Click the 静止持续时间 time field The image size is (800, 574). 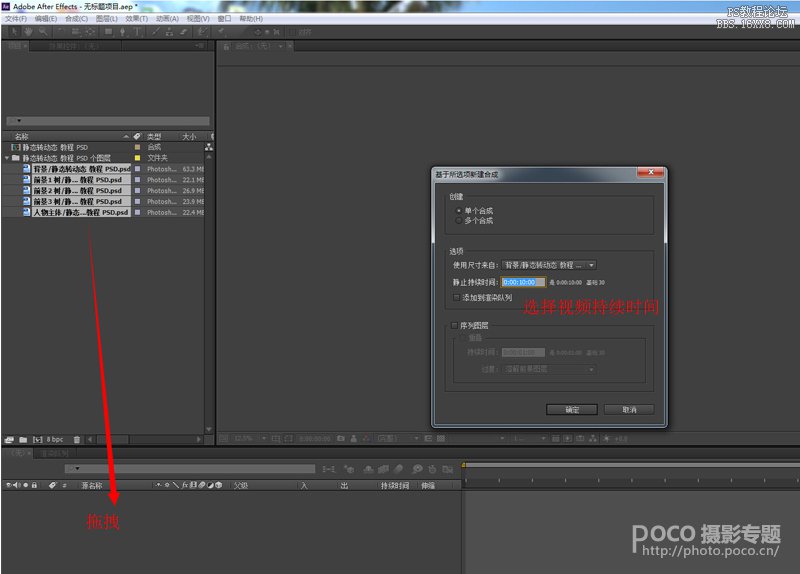click(523, 282)
